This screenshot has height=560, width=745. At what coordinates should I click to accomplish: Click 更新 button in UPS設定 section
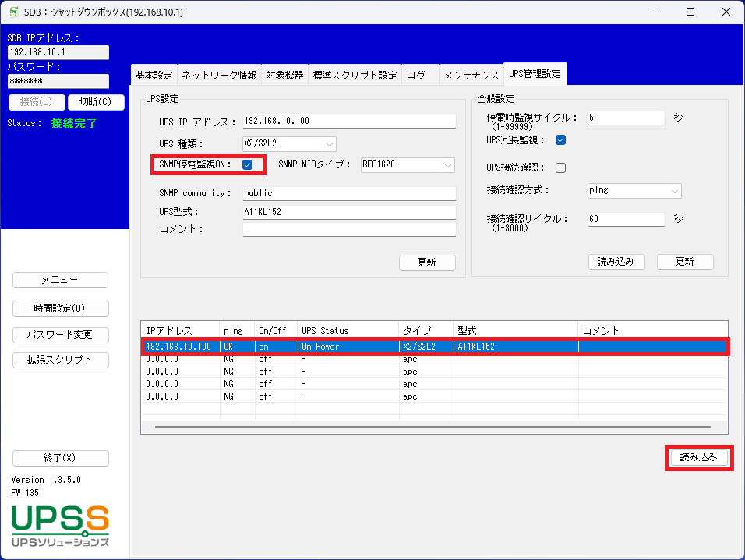coord(427,262)
